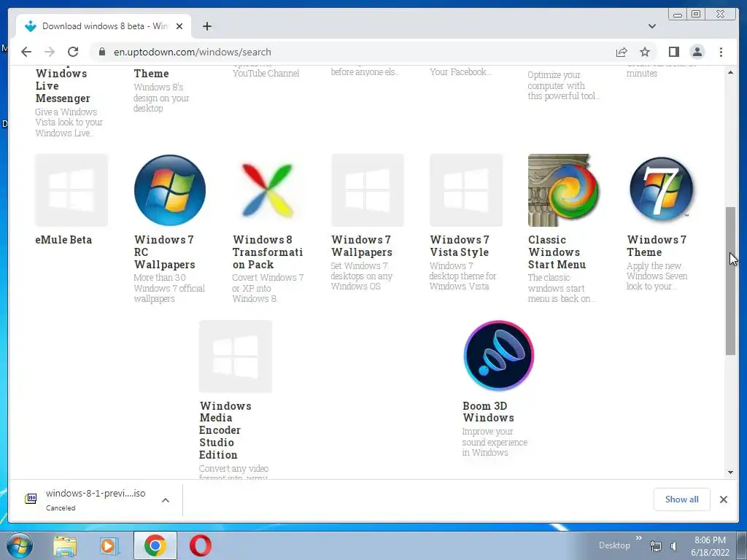Click the padlock site info icon

(x=101, y=52)
